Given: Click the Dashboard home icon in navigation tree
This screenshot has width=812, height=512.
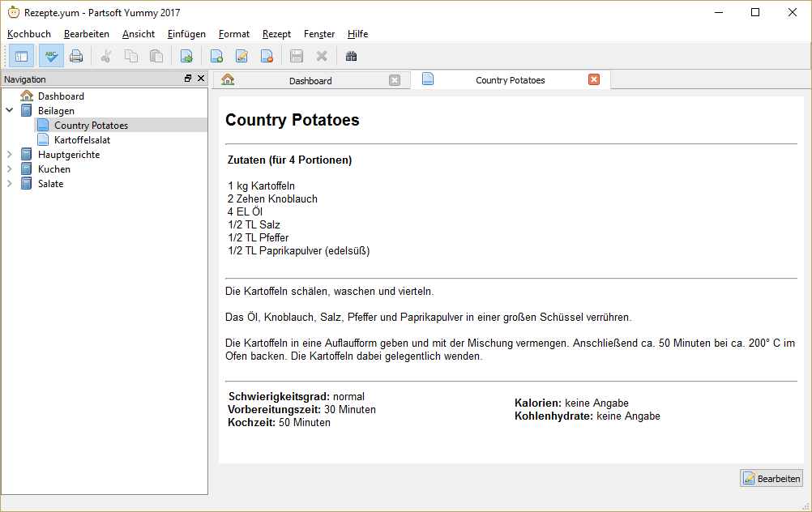Looking at the screenshot, I should 27,96.
